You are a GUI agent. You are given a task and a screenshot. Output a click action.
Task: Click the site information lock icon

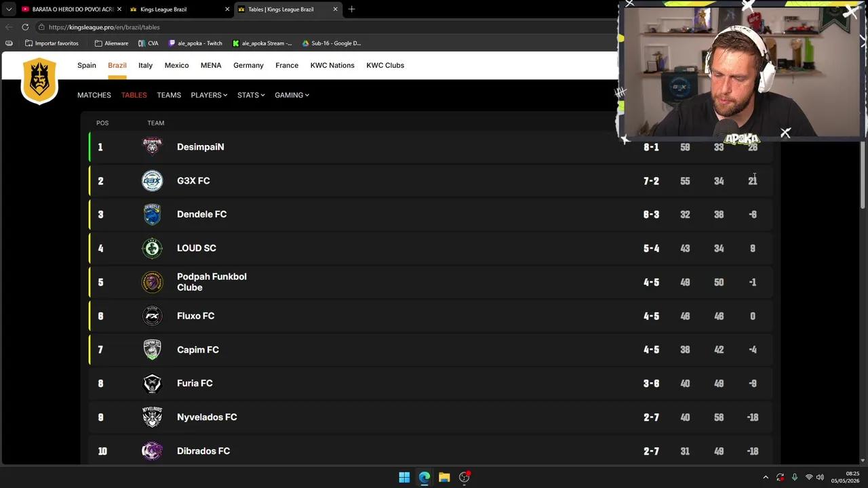coord(42,27)
